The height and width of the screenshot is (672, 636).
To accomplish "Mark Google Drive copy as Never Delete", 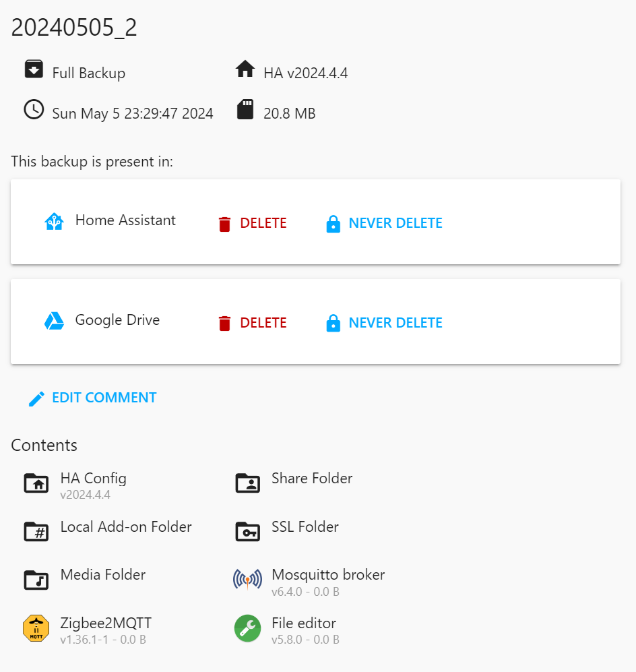I will tap(384, 323).
